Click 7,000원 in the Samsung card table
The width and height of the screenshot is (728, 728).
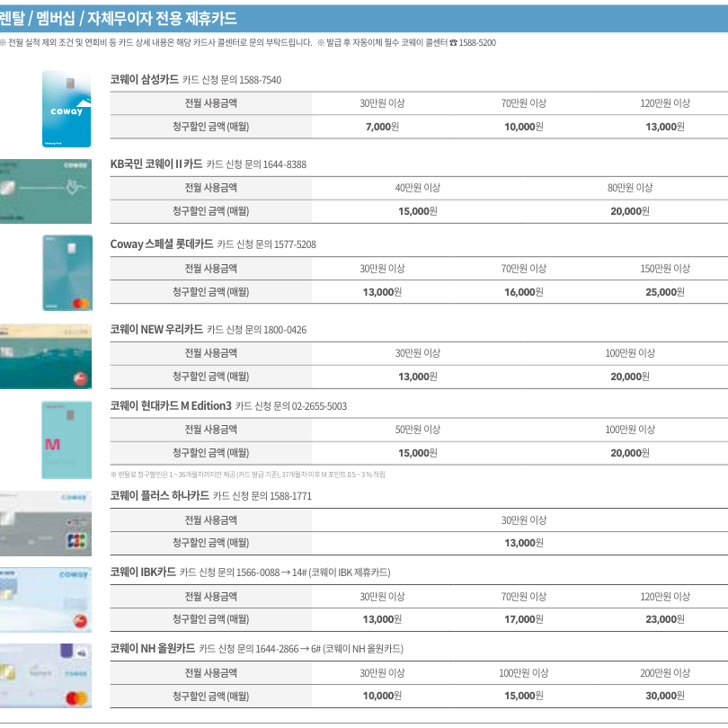click(382, 127)
